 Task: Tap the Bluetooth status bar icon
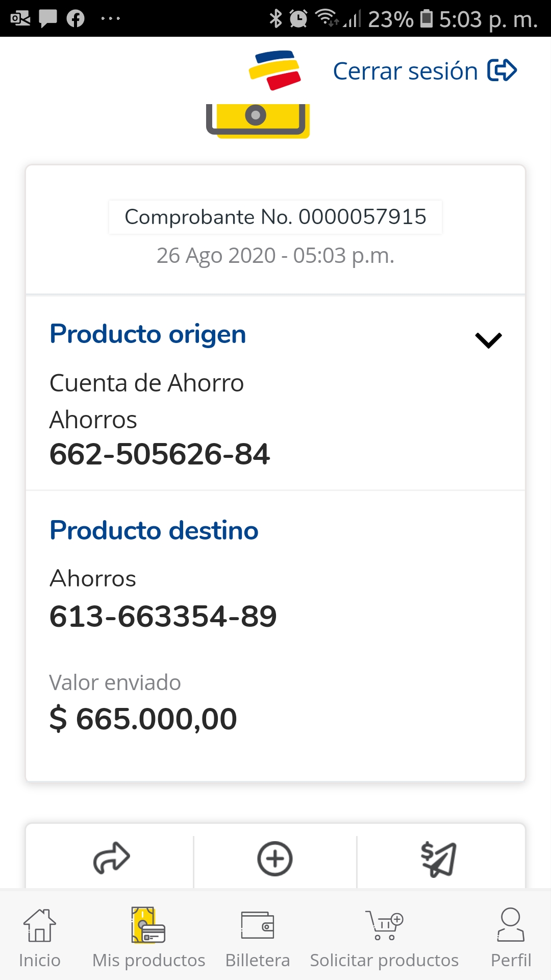(275, 19)
